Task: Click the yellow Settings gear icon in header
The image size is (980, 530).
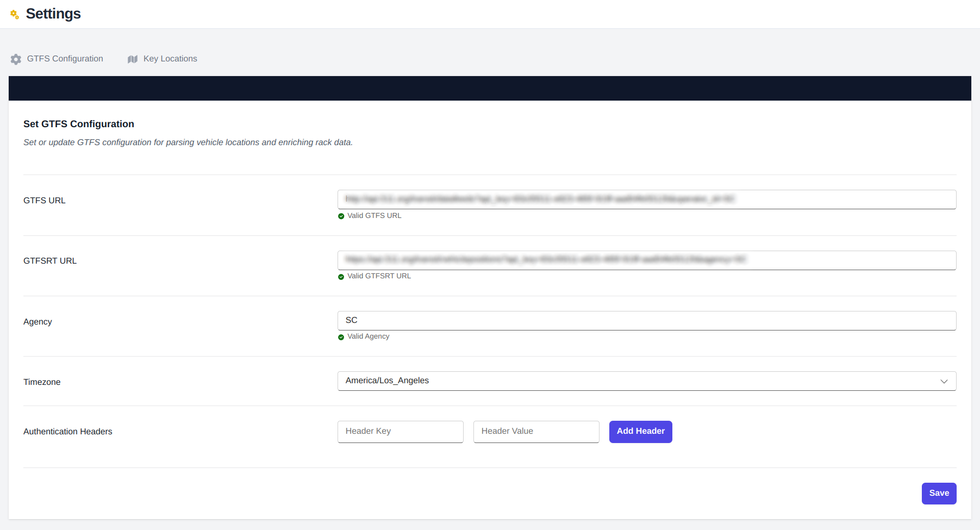Action: click(15, 14)
